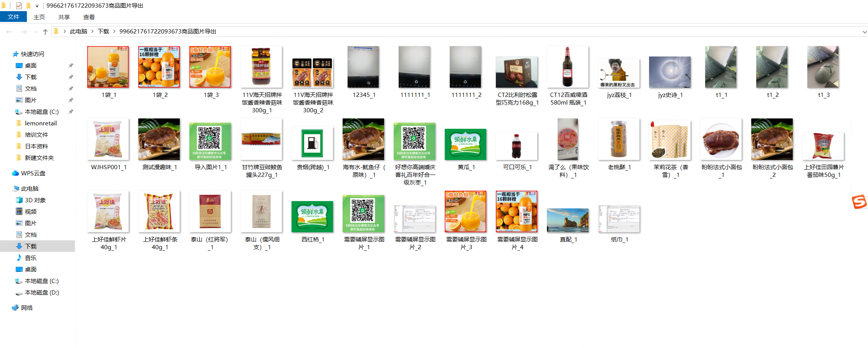Expand the chevron after 下载 in address bar
The width and height of the screenshot is (868, 348).
(114, 32)
